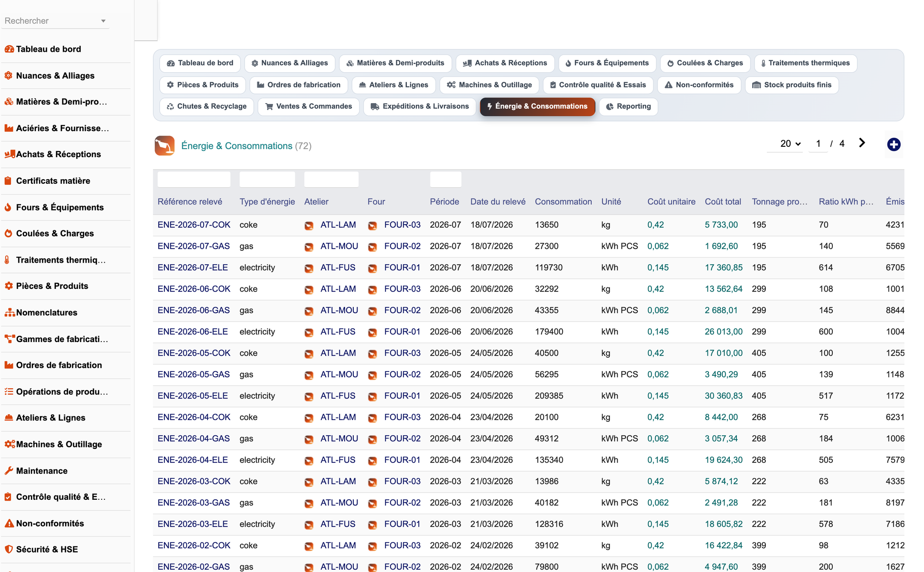
Task: Click the Atelier filter field
Action: 331,180
